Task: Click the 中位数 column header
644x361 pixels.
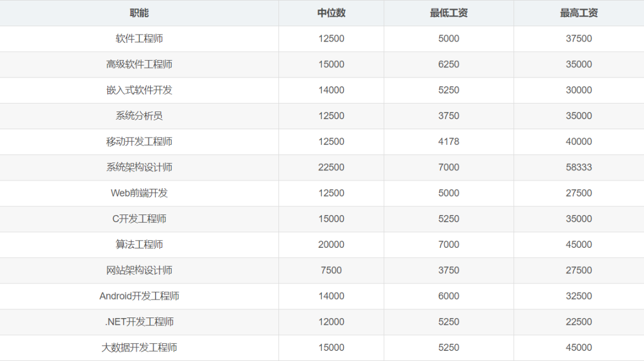Action: pyautogui.click(x=331, y=13)
